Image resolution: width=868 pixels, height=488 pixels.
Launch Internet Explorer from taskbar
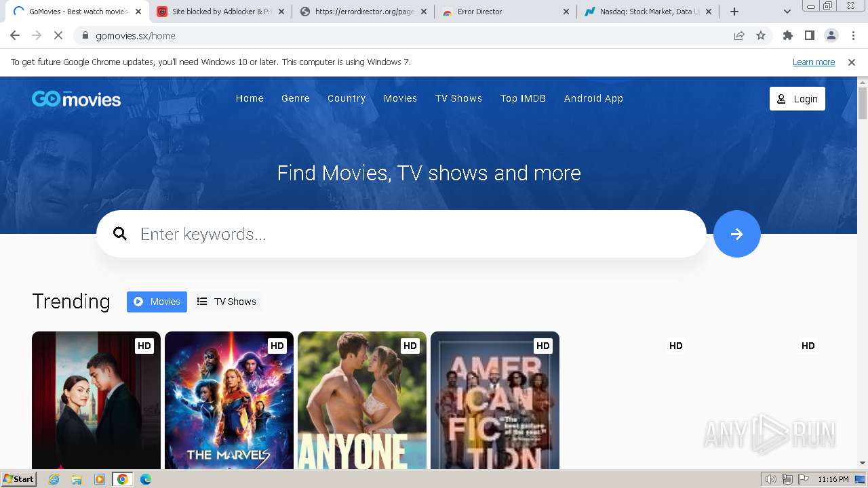(54, 479)
